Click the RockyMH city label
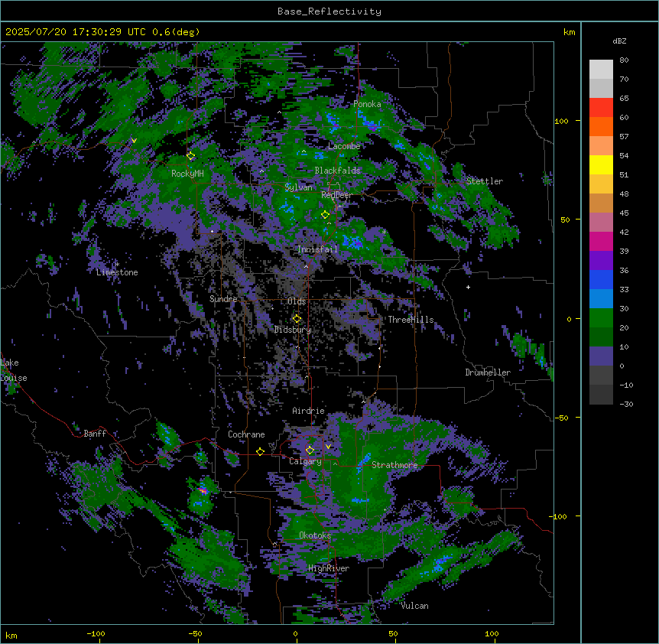This screenshot has width=659, height=644. [x=187, y=174]
